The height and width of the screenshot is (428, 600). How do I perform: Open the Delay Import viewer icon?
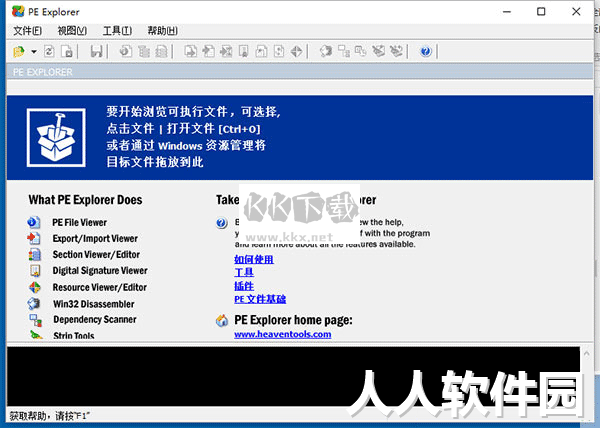point(226,51)
